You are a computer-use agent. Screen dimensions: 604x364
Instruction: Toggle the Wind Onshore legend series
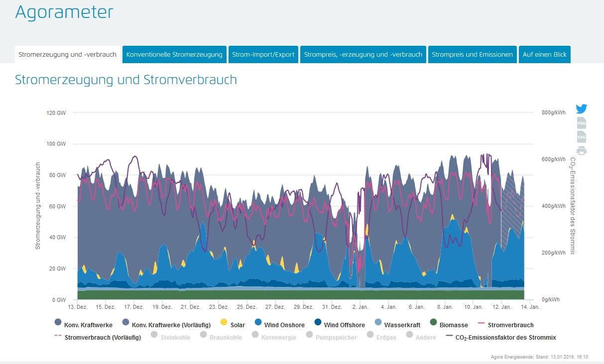279,325
